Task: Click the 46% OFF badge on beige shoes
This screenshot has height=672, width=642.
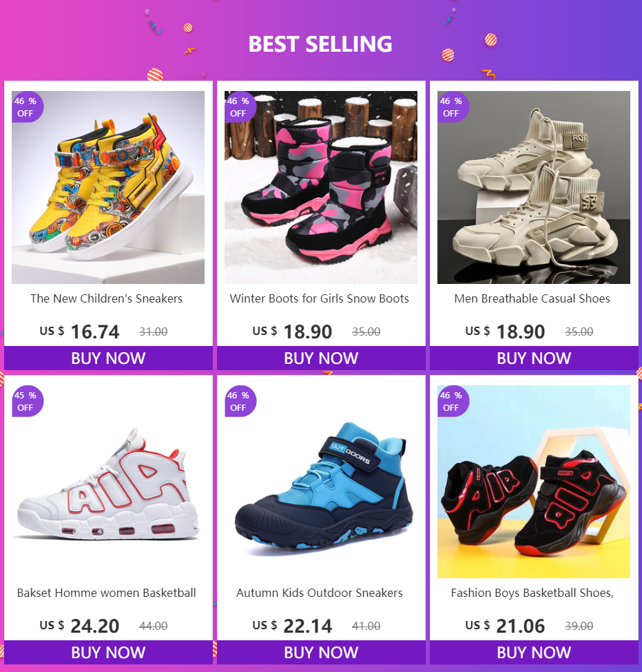Action: tap(453, 107)
